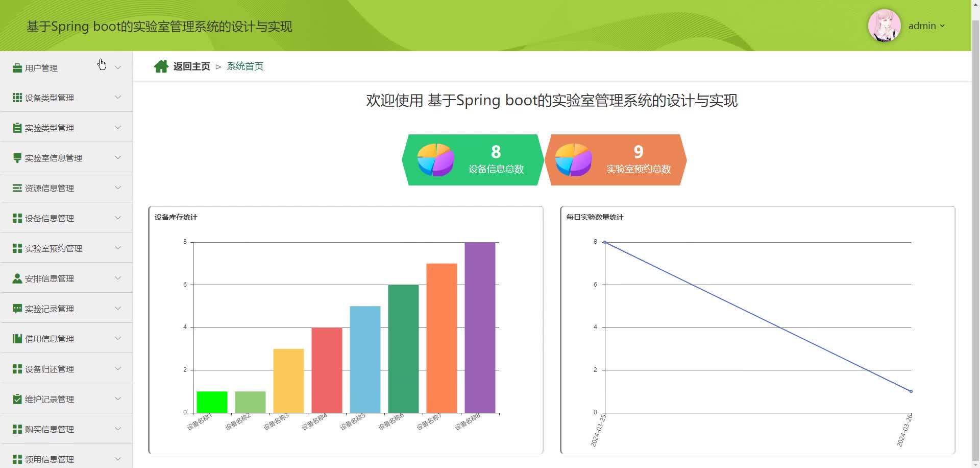Click the 2024-03-26 line chart point

pos(911,391)
